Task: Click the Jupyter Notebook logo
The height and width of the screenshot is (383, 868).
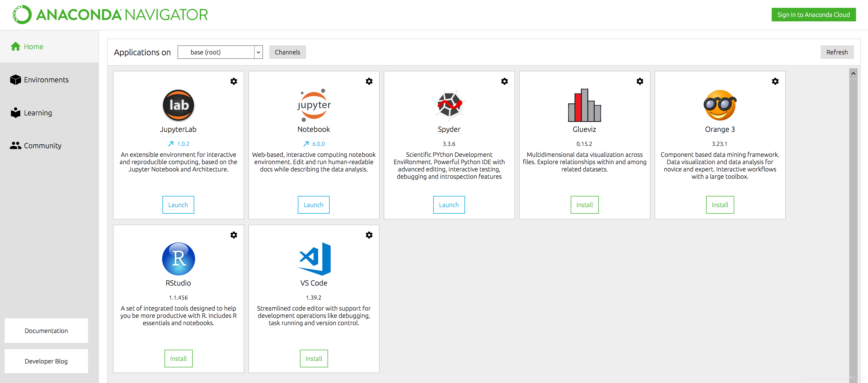Action: [x=314, y=105]
